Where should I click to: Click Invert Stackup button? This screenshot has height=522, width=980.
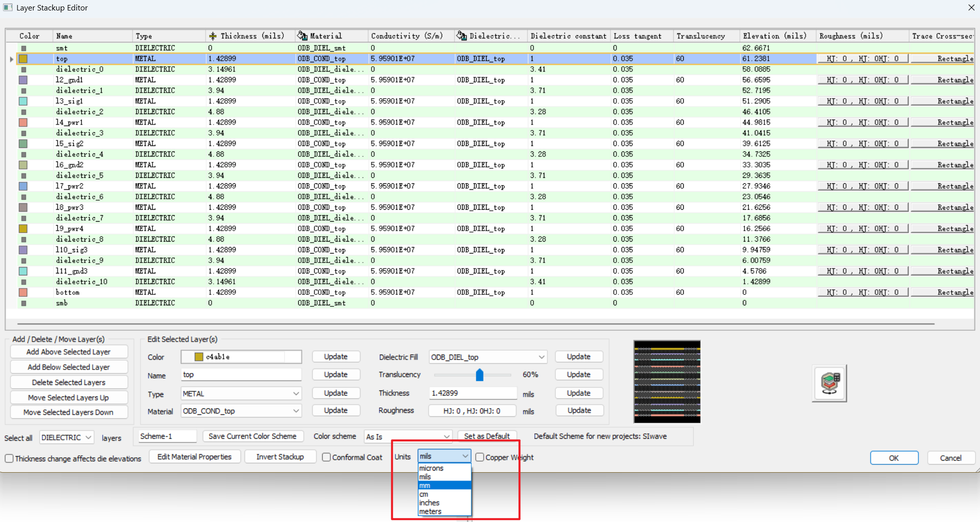[280, 457]
